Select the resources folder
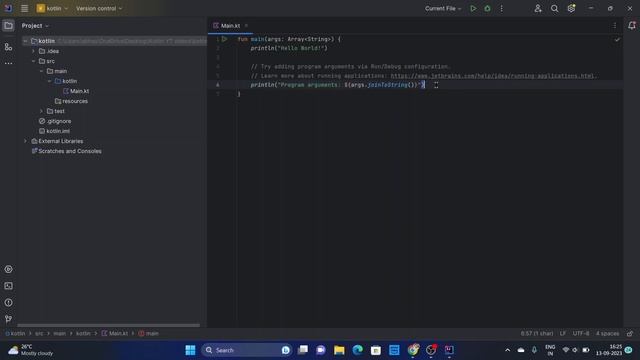Screen dimensions: 640x360 [x=71, y=101]
